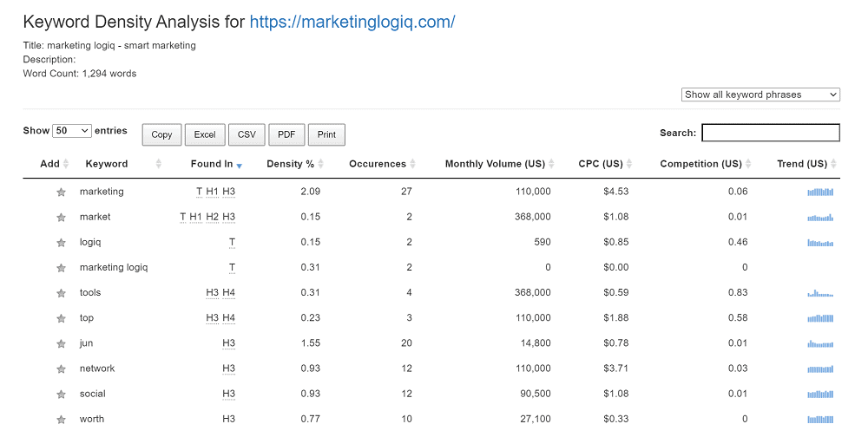Click occurrences value 27
The height and width of the screenshot is (424, 868).
coord(406,192)
